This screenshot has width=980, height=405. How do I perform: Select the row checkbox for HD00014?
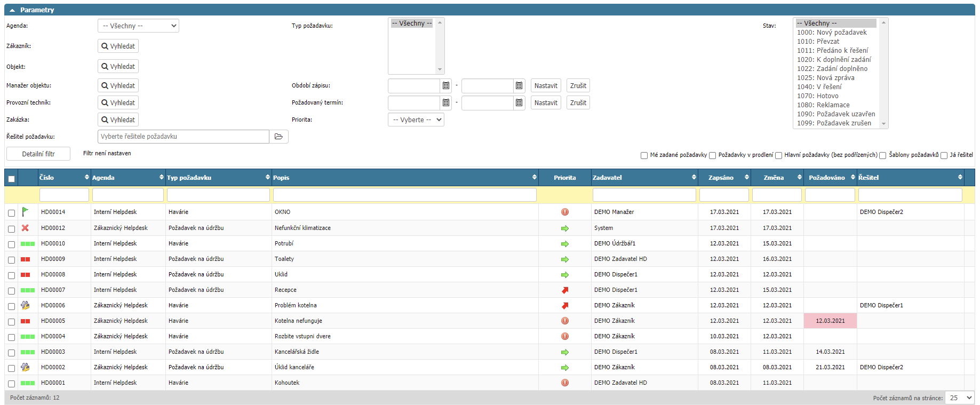(x=11, y=213)
